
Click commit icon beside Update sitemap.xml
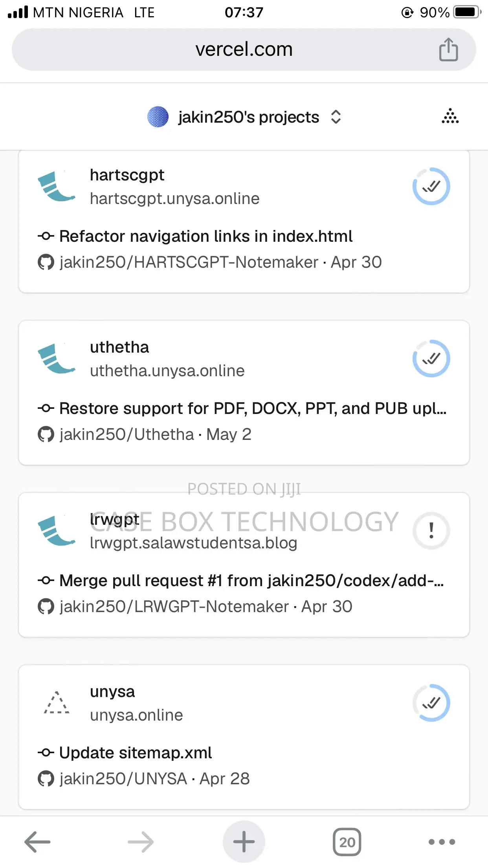(46, 753)
